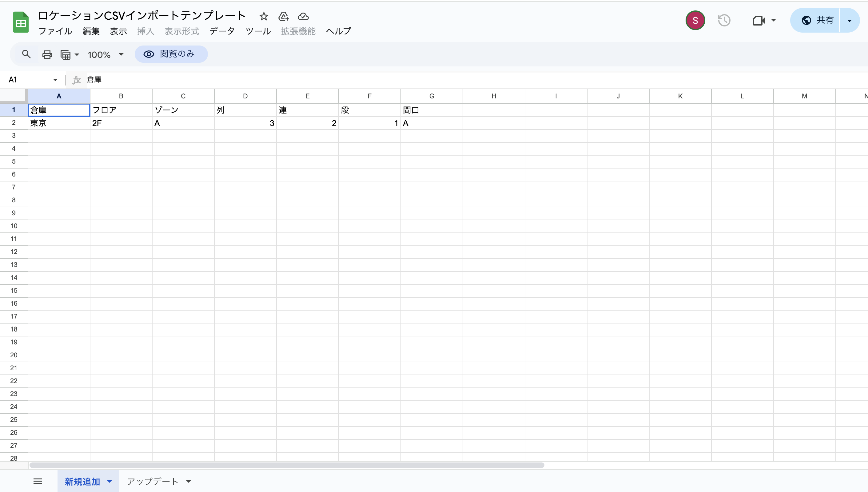Check the cloud save status icon
The image size is (868, 492).
(x=303, y=16)
